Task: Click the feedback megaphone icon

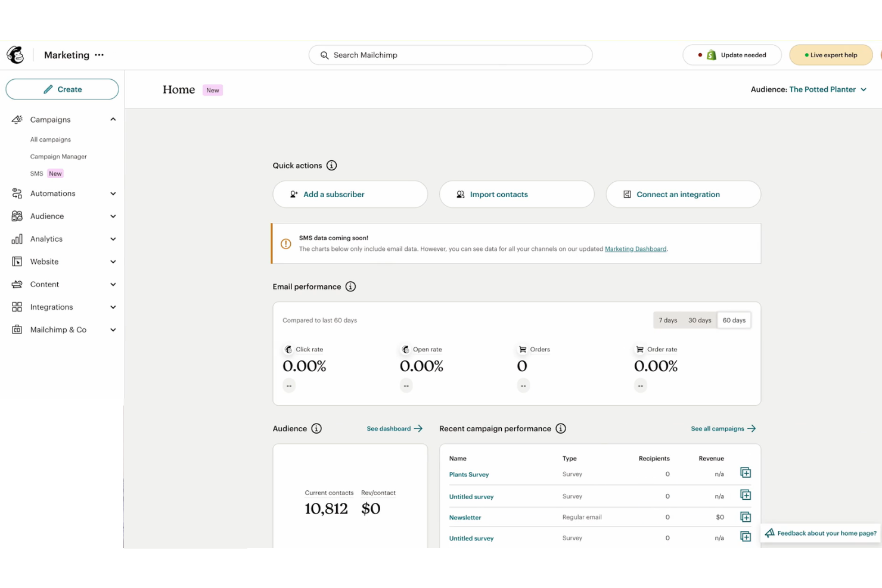Action: pos(769,533)
